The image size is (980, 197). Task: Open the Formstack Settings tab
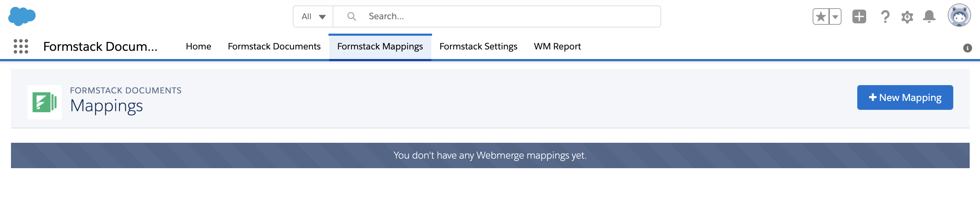click(x=478, y=46)
